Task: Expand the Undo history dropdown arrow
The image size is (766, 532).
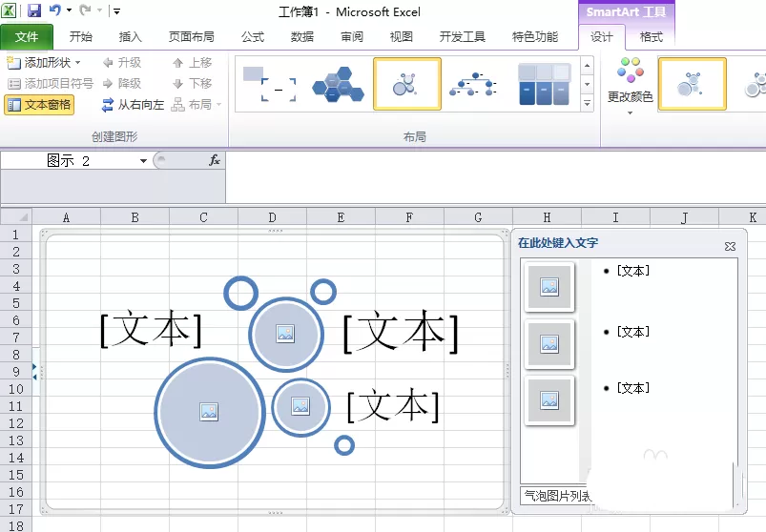Action: pyautogui.click(x=69, y=10)
